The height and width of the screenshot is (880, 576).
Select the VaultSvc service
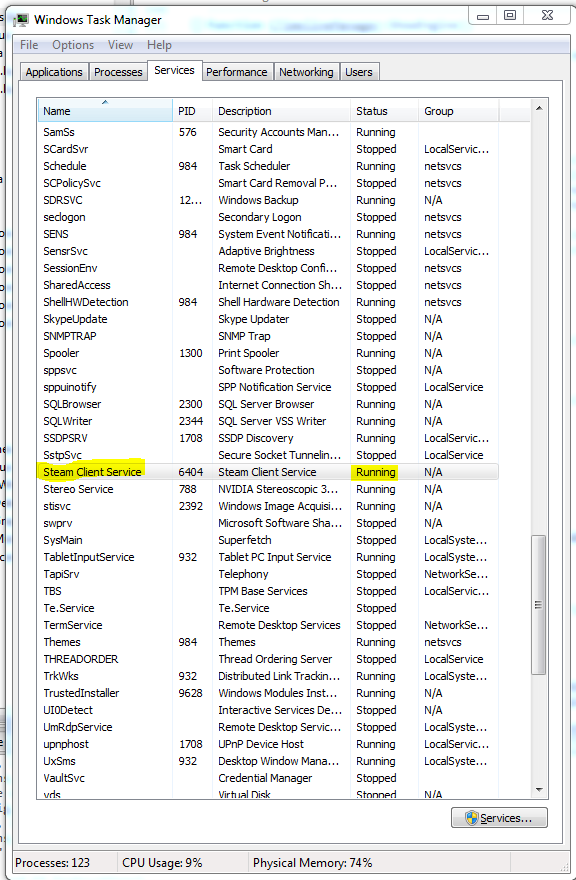(268, 778)
